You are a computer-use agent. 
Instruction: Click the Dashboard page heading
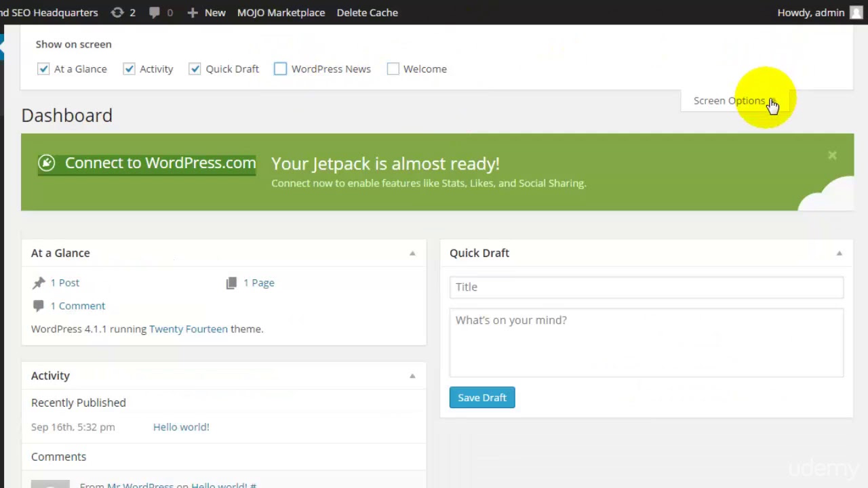67,115
